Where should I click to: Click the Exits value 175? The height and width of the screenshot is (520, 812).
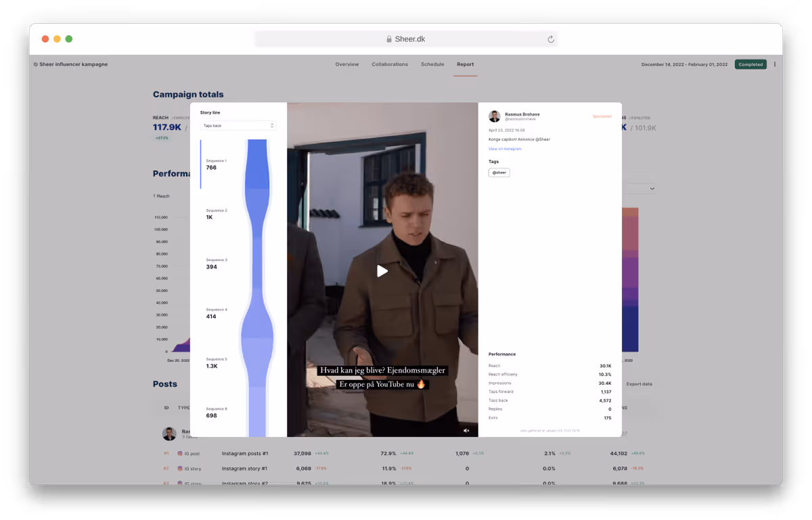(x=608, y=418)
